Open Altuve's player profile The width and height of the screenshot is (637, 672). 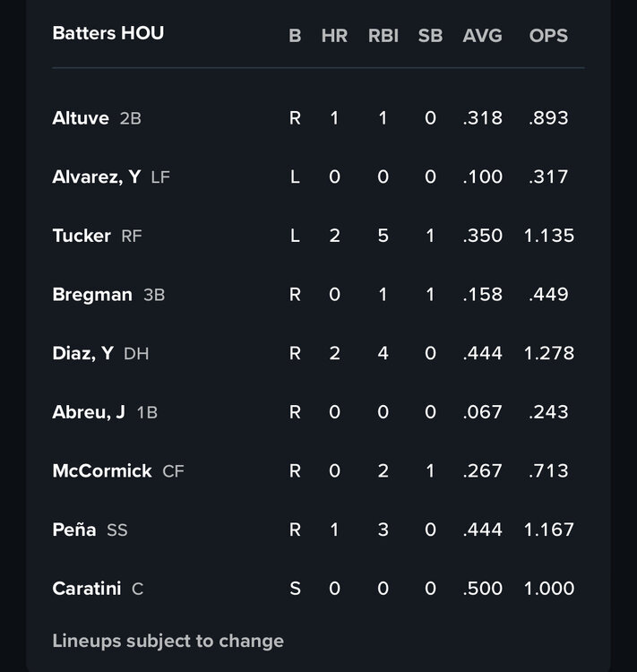(81, 118)
